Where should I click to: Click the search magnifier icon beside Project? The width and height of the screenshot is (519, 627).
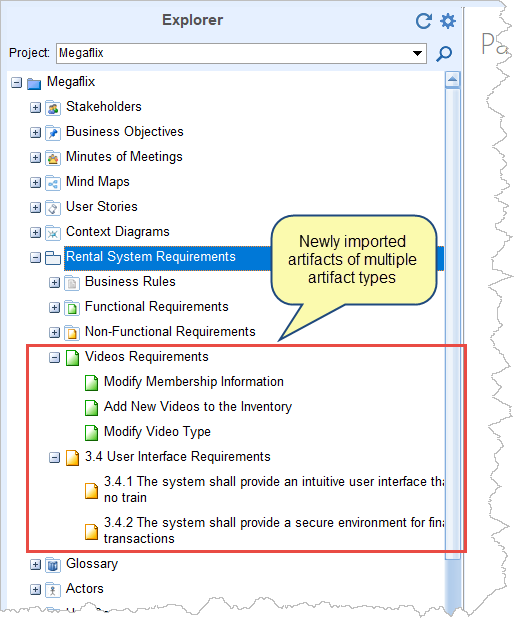click(444, 53)
